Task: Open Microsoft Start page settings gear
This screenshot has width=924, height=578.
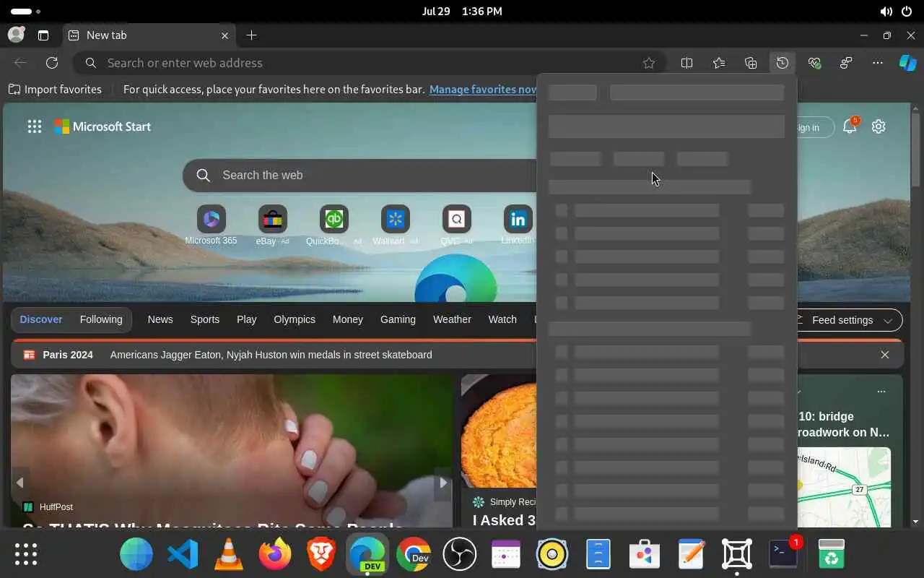Action: 879,126
